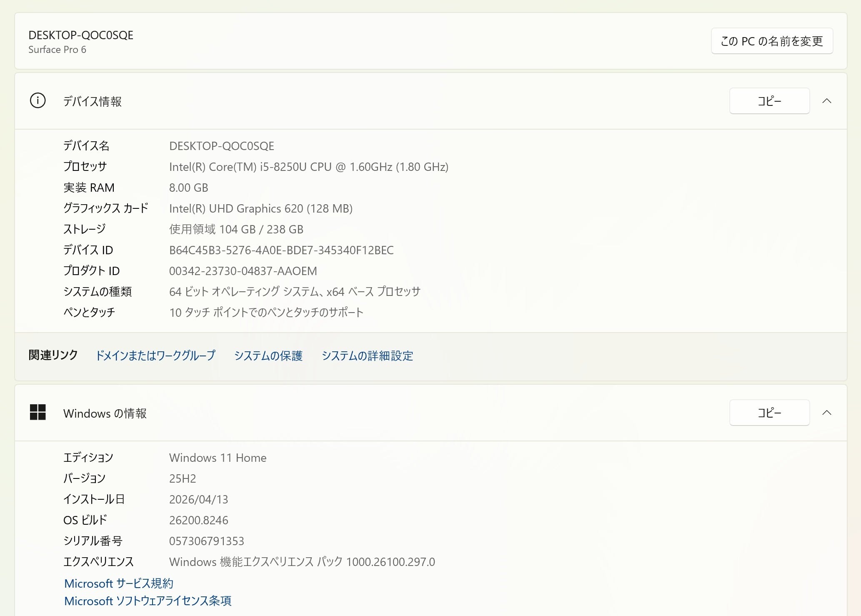The height and width of the screenshot is (616, 861).
Task: Open システムの保護 link
Action: [x=268, y=356]
